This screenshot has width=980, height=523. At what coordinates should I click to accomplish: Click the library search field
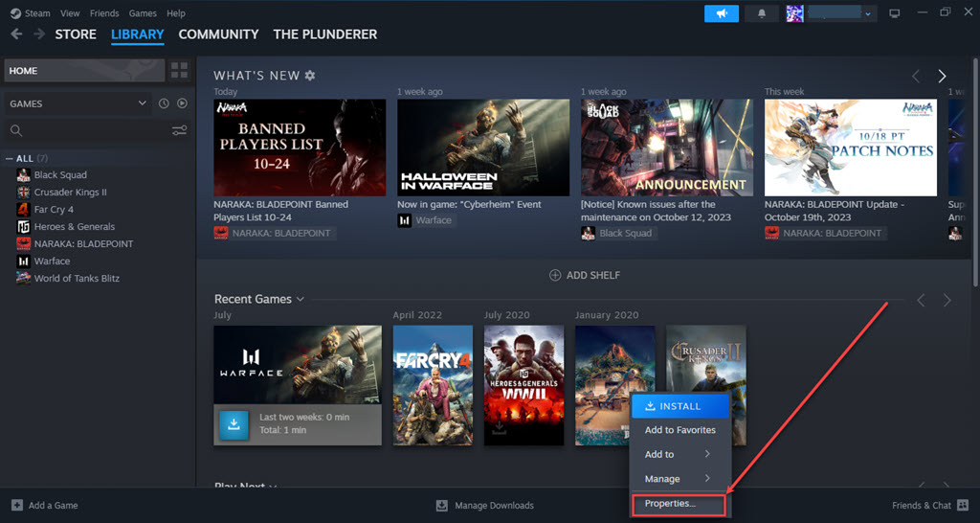coord(89,130)
